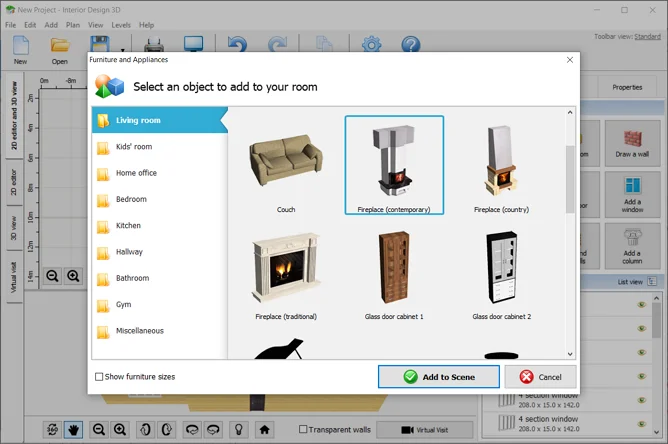The height and width of the screenshot is (444, 668).
Task: Click the Standard toolbar view link
Action: click(647, 37)
